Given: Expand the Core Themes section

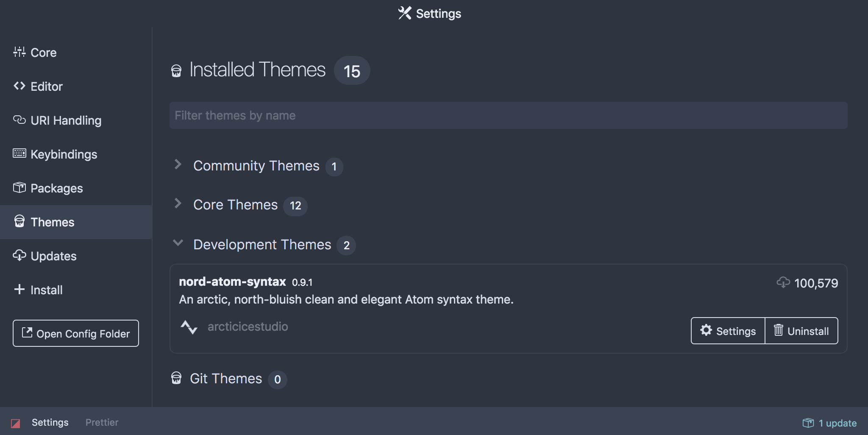Looking at the screenshot, I should pyautogui.click(x=178, y=204).
